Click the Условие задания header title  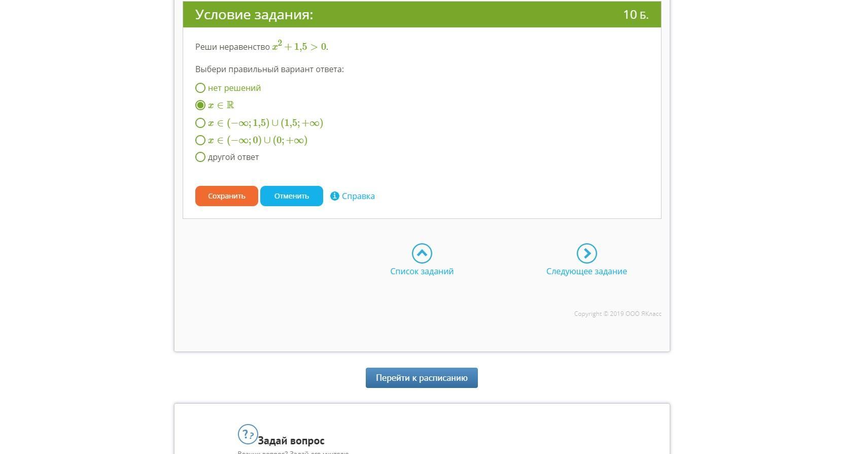pos(254,15)
